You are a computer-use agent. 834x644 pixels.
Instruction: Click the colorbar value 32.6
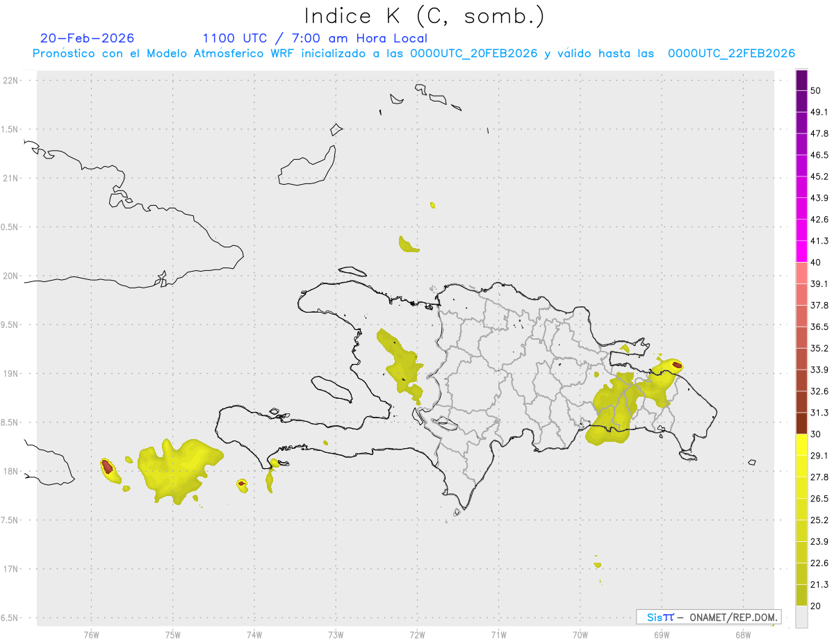(819, 391)
